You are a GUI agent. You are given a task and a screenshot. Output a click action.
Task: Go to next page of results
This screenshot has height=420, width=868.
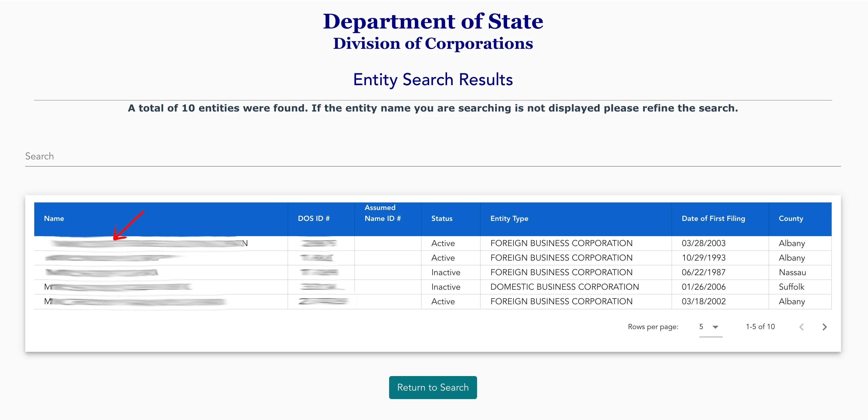[x=824, y=327]
